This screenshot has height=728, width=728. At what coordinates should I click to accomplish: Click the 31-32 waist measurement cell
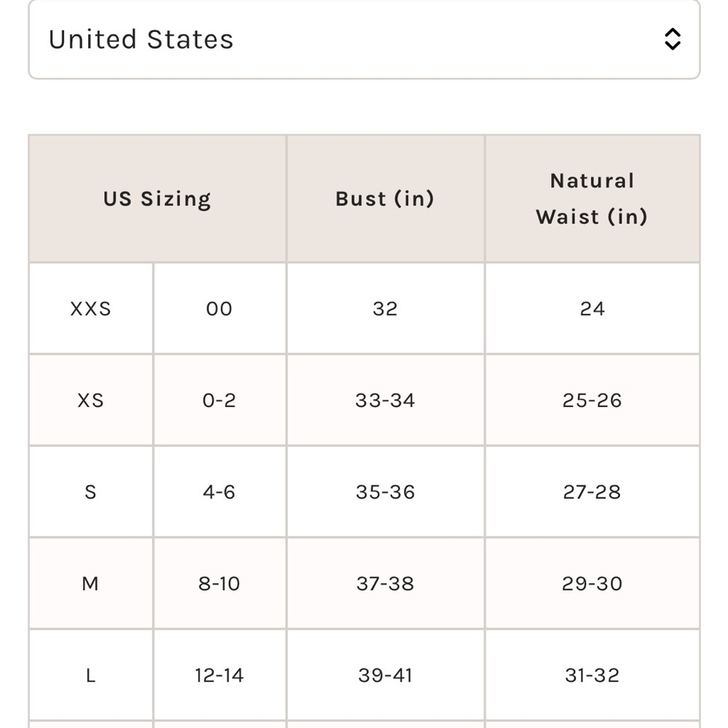point(592,675)
